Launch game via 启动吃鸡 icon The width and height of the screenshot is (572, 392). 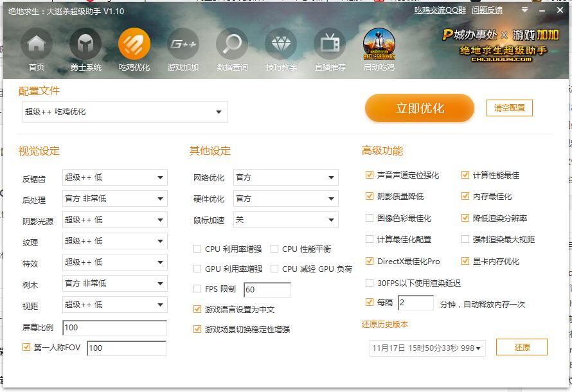[379, 44]
